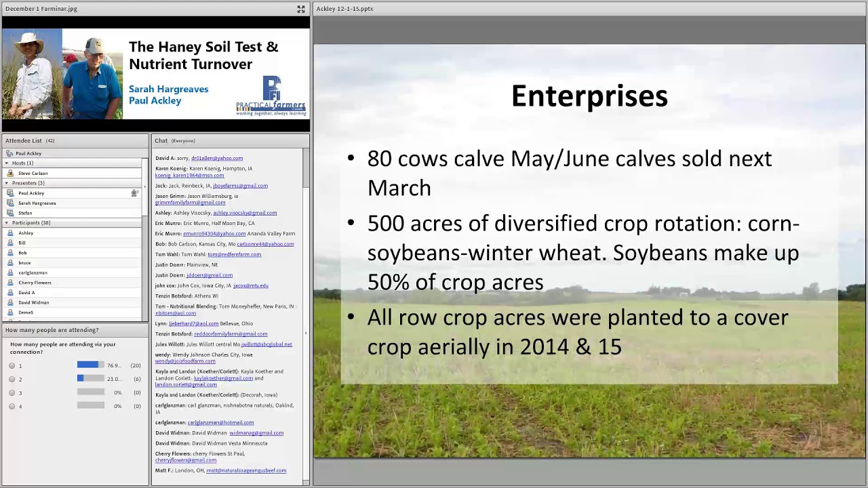
Task: Click presenter icon beside Stefan
Action: coord(10,213)
